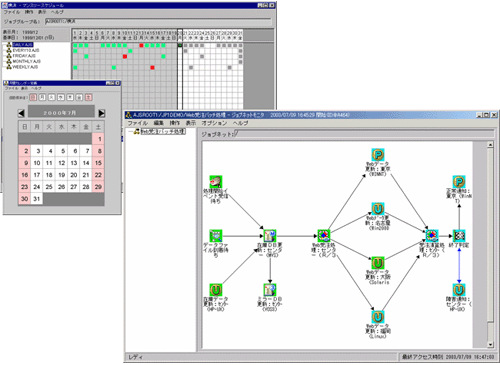Select the event-wait job icon at flow start

(216, 181)
